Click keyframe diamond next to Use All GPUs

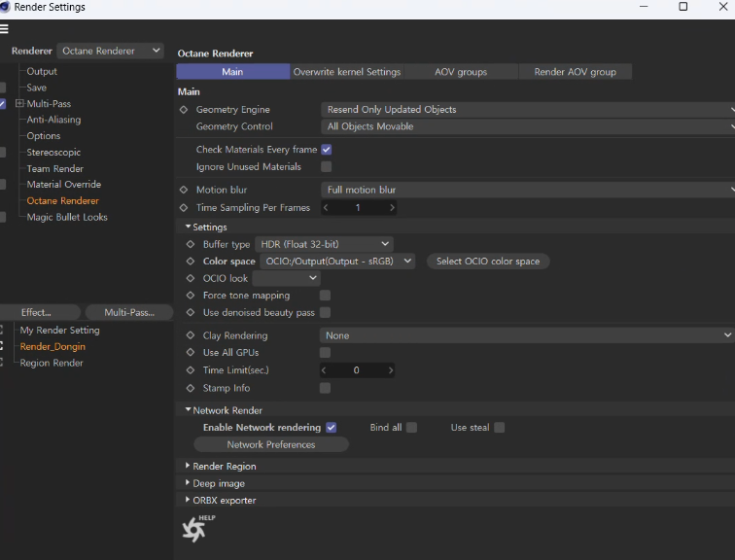click(x=191, y=352)
